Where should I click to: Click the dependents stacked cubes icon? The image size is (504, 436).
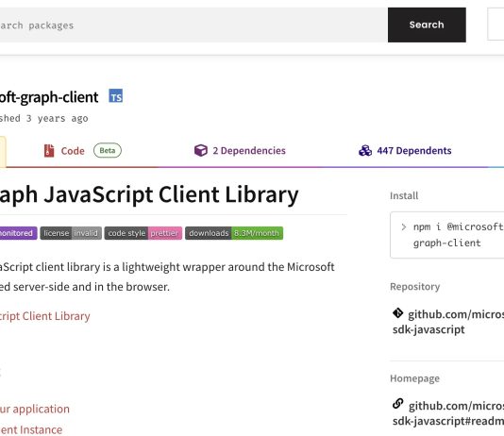(365, 150)
